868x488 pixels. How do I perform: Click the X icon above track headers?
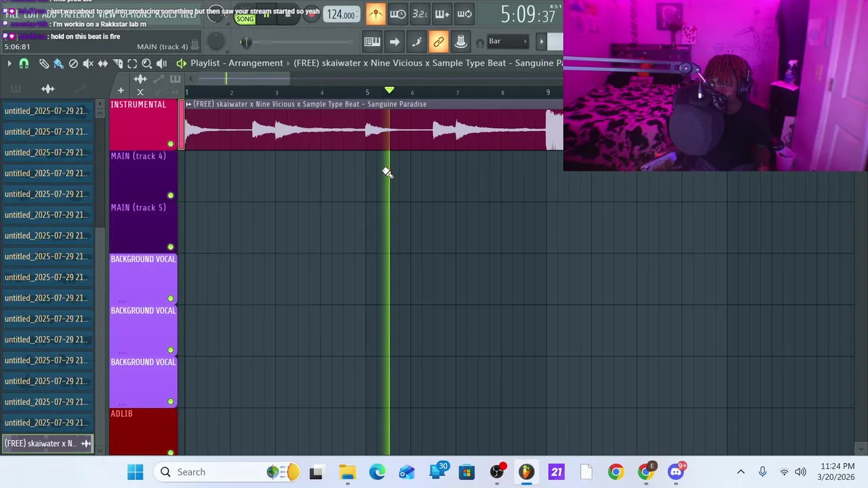point(140,92)
